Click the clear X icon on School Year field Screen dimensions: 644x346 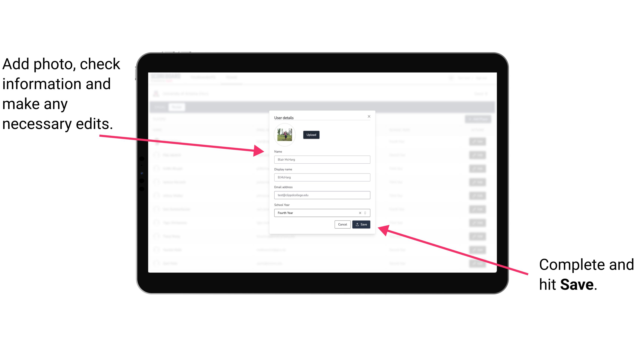[360, 213]
